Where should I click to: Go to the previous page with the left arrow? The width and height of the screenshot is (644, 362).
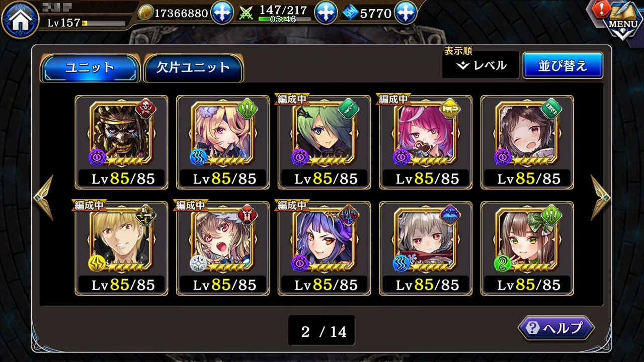[44, 198]
